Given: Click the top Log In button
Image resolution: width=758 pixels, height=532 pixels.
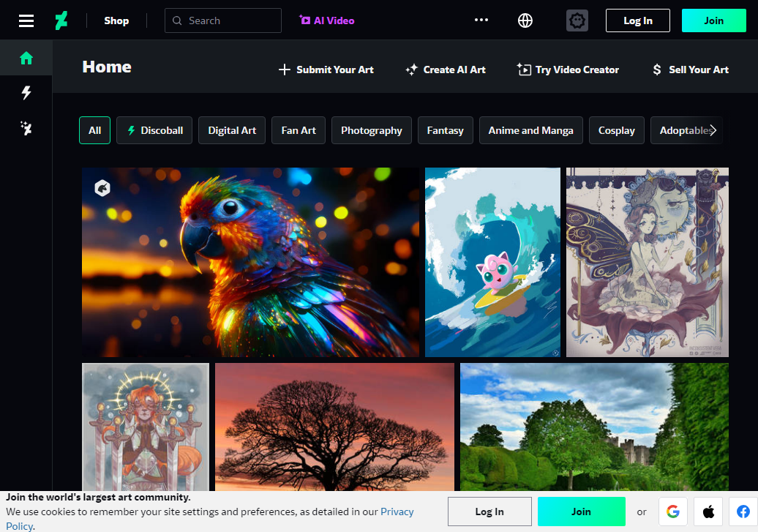Looking at the screenshot, I should [x=637, y=20].
